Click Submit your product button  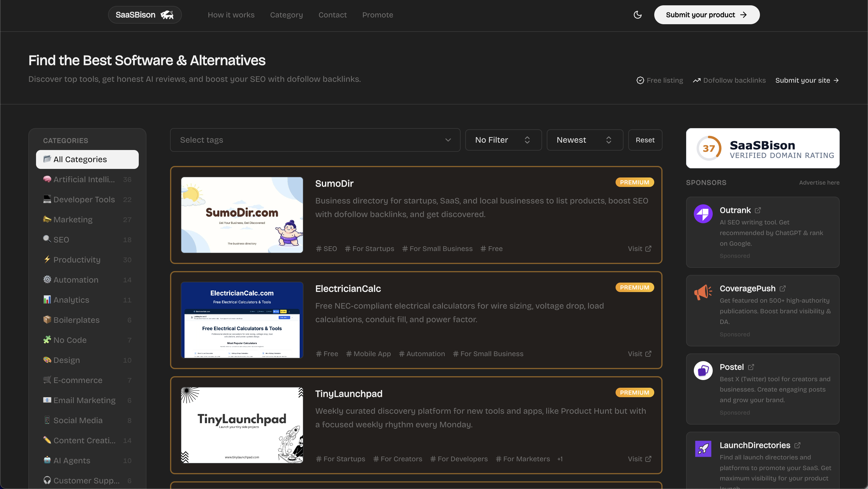[x=707, y=15]
